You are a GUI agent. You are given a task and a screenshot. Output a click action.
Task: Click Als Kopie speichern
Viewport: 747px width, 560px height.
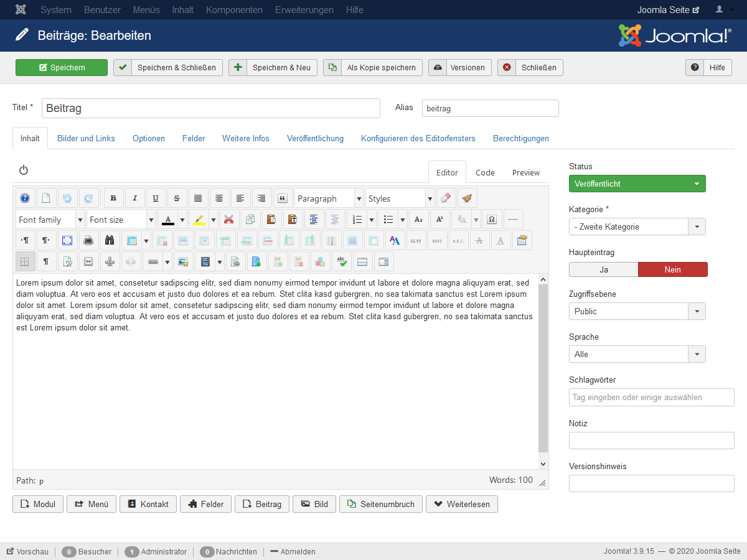[x=373, y=67]
